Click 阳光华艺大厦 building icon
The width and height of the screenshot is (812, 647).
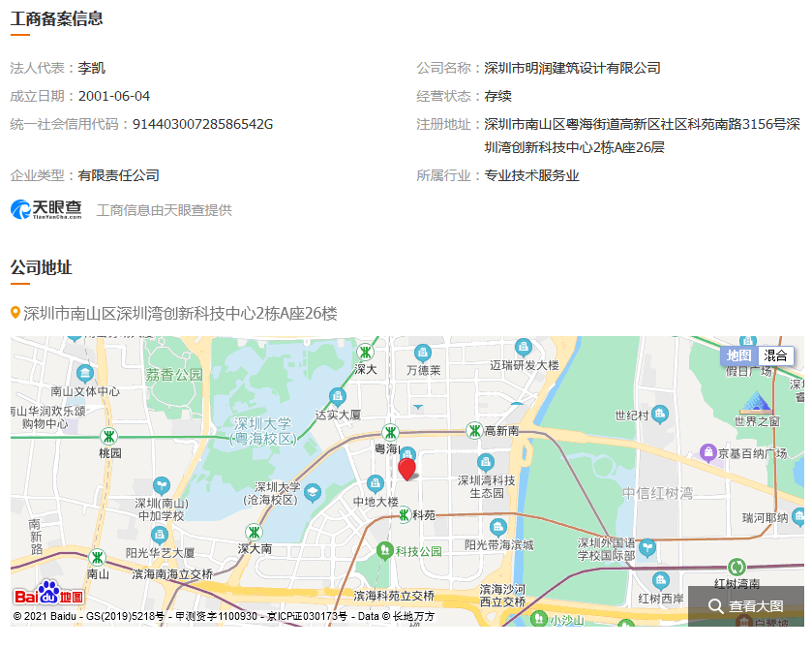point(159,535)
